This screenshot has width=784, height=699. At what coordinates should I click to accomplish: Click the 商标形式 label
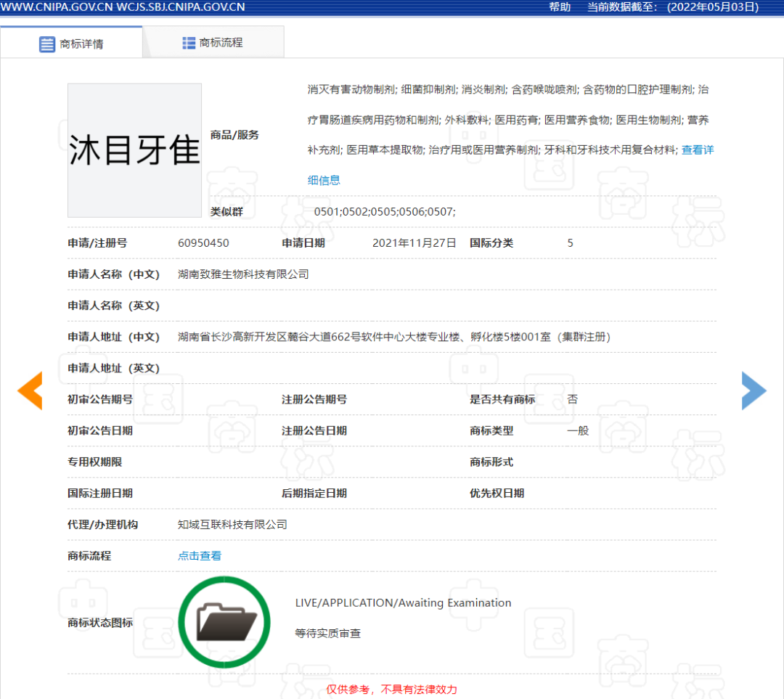pyautogui.click(x=491, y=462)
